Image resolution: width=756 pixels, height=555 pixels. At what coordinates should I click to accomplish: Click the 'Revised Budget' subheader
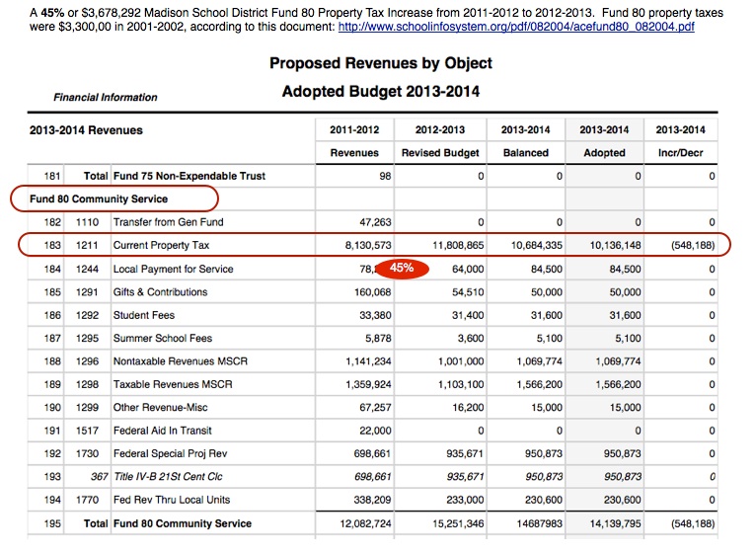click(x=440, y=153)
